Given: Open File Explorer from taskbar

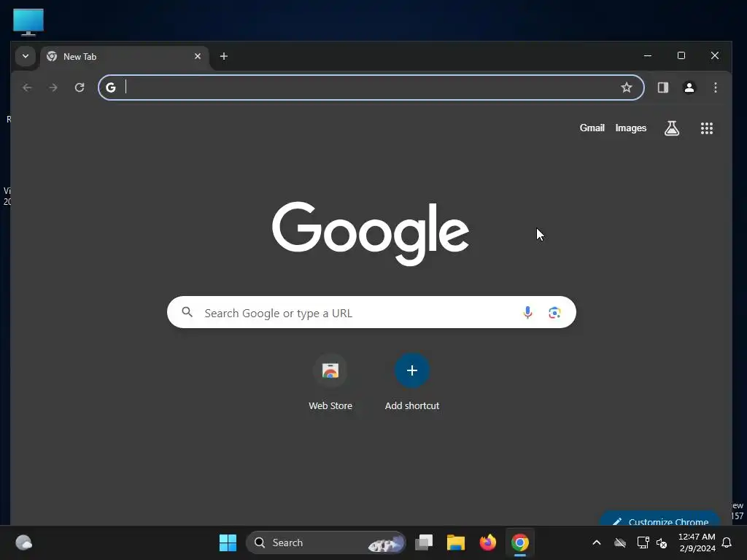Looking at the screenshot, I should click(x=456, y=542).
